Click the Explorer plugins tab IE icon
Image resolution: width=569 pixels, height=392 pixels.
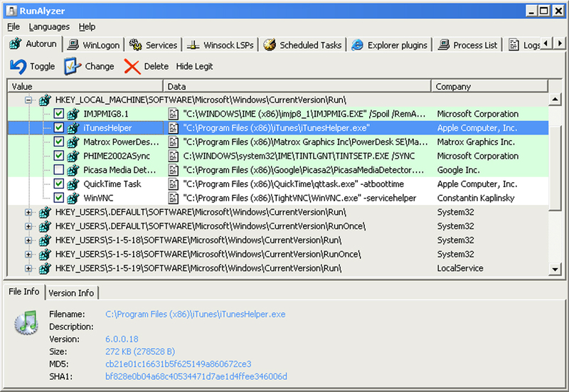(x=358, y=45)
